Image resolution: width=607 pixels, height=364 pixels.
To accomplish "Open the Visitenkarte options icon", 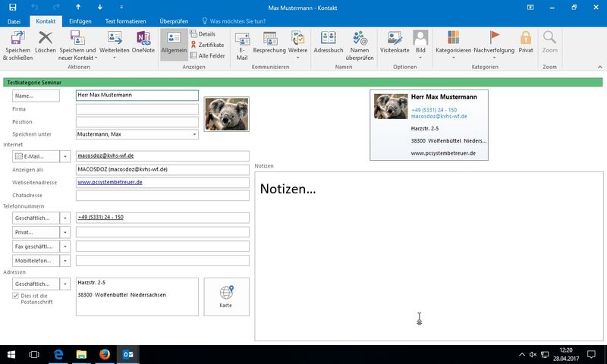I will (395, 38).
